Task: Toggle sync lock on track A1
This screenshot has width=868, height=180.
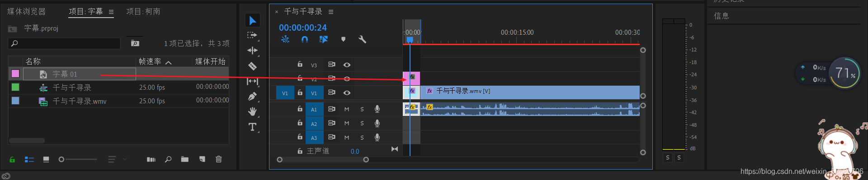Action: pyautogui.click(x=331, y=109)
